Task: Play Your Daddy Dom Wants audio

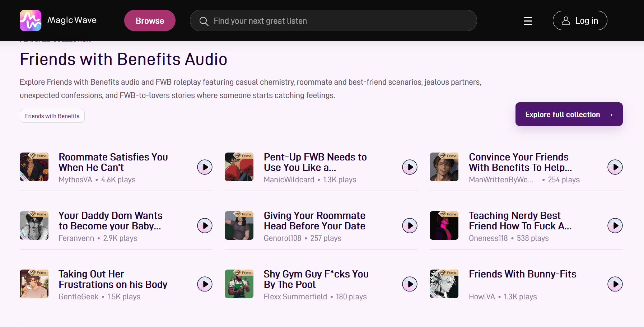Action: coord(205,225)
